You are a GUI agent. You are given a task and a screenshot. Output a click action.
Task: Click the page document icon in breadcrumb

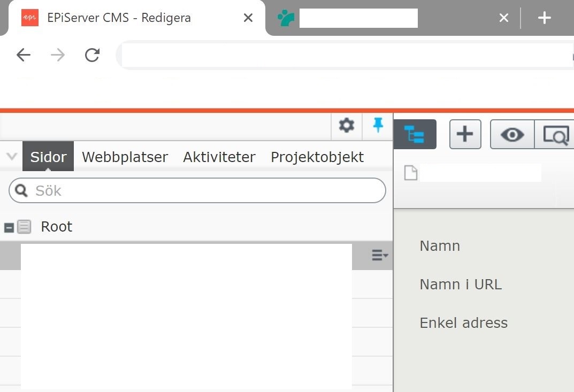[x=410, y=173]
